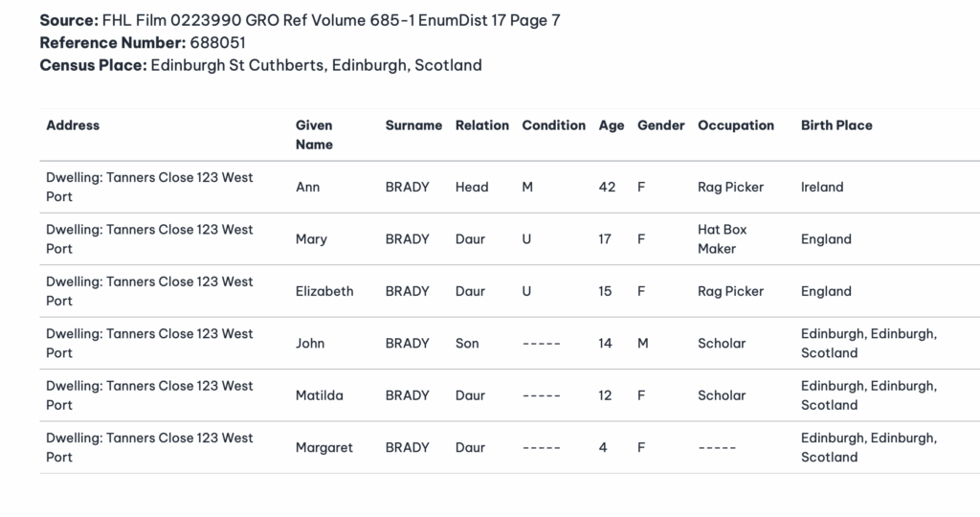Click the Occupation column header
The height and width of the screenshot is (517, 980).
(x=736, y=125)
